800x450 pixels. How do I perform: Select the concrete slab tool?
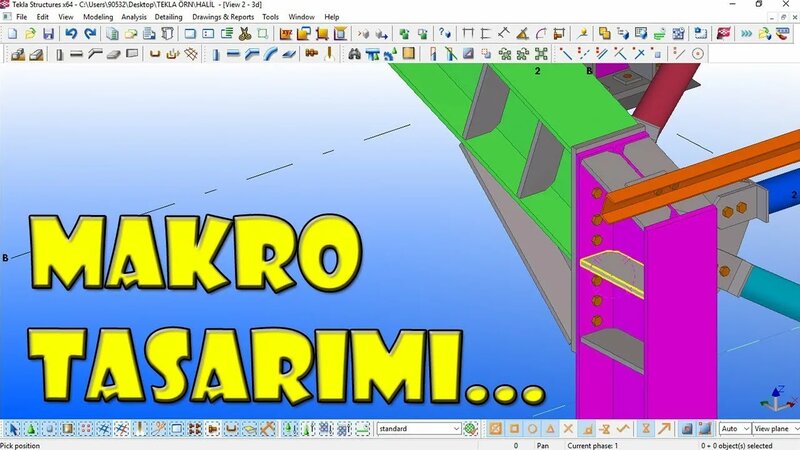tap(113, 54)
